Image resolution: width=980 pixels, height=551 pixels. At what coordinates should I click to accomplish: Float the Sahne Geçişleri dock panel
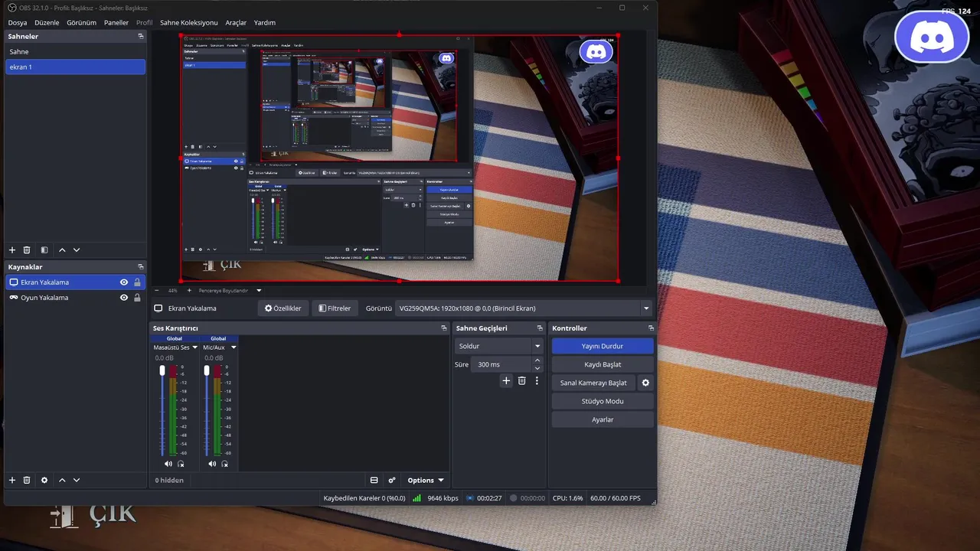coord(539,328)
